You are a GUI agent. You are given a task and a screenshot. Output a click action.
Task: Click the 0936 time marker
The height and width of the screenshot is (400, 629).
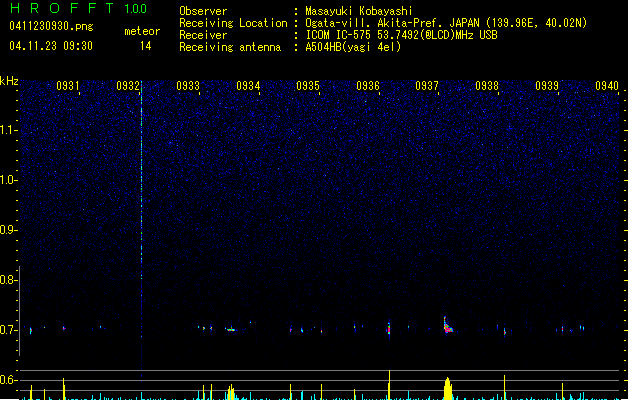(x=368, y=86)
